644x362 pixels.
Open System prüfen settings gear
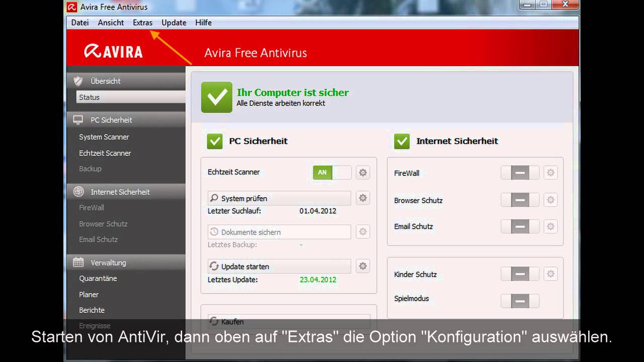pyautogui.click(x=363, y=198)
